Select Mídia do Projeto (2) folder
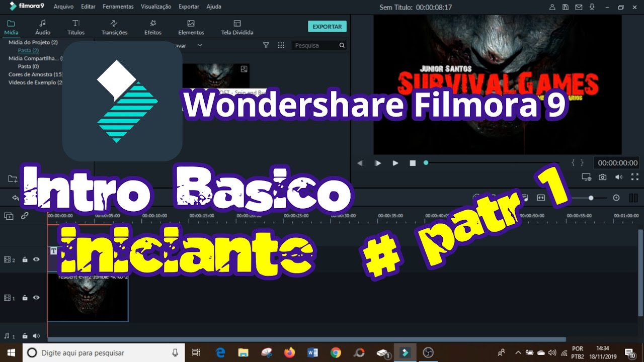Image resolution: width=644 pixels, height=362 pixels. [x=33, y=43]
